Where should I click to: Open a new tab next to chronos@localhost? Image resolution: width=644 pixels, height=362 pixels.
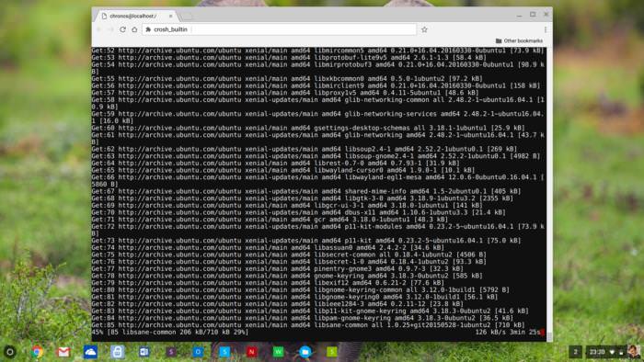coord(187,17)
